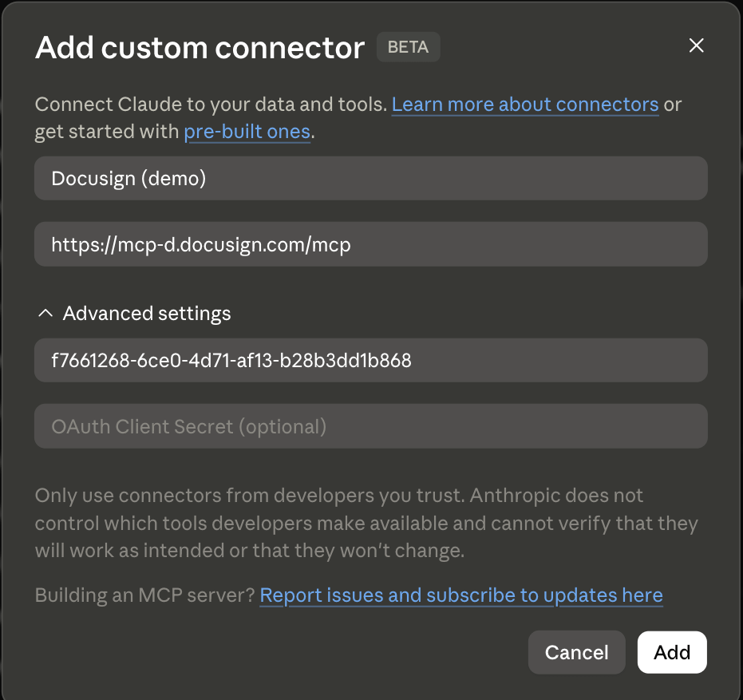743x700 pixels.
Task: Click the word or after connectors link
Action: (x=673, y=105)
